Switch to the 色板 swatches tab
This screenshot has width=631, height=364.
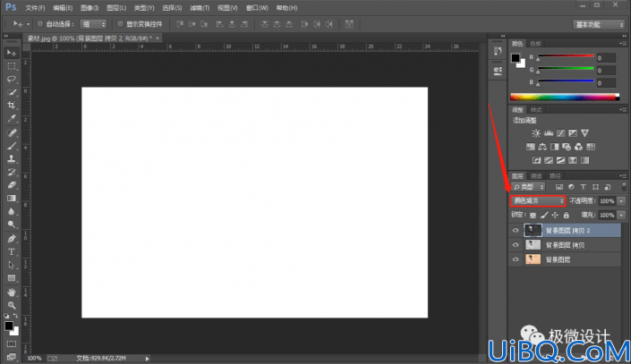[x=535, y=44]
